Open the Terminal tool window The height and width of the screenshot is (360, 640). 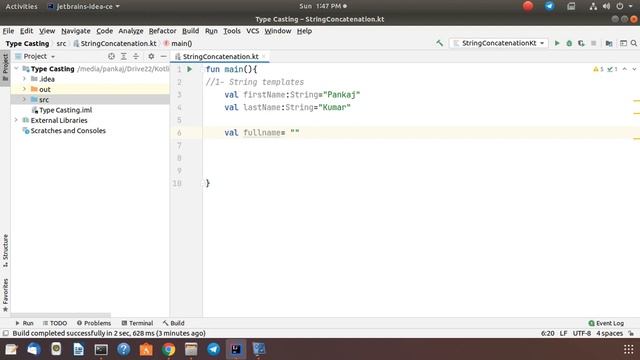[x=137, y=323]
